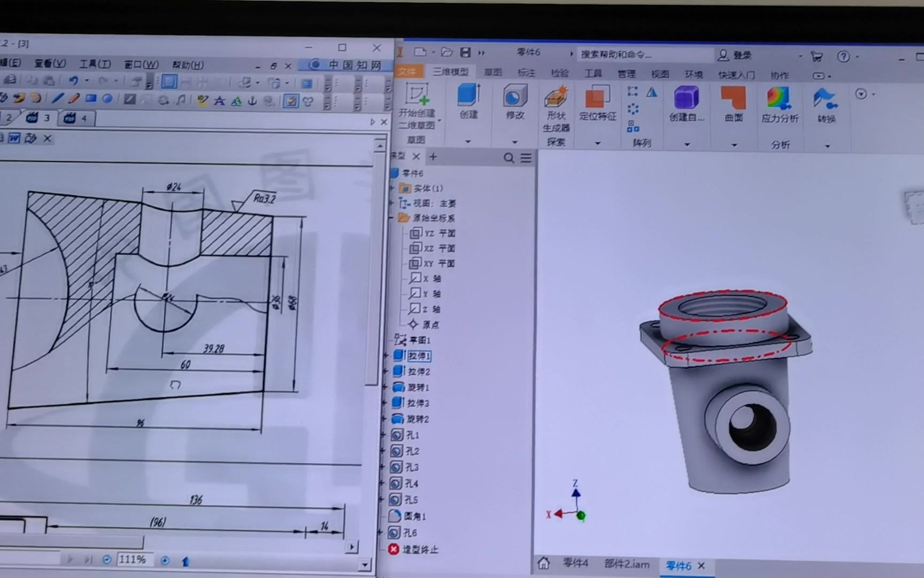Click the mirror icon in 阵列 panel

click(x=651, y=93)
